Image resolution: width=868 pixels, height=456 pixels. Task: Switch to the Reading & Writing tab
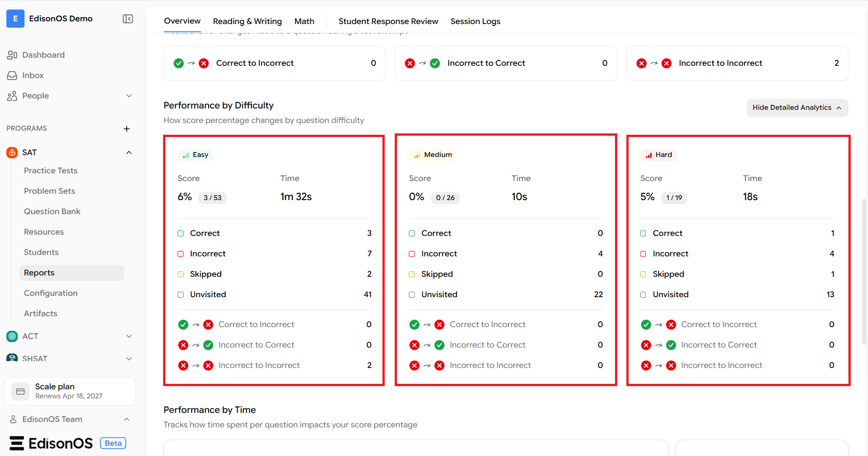click(x=248, y=21)
